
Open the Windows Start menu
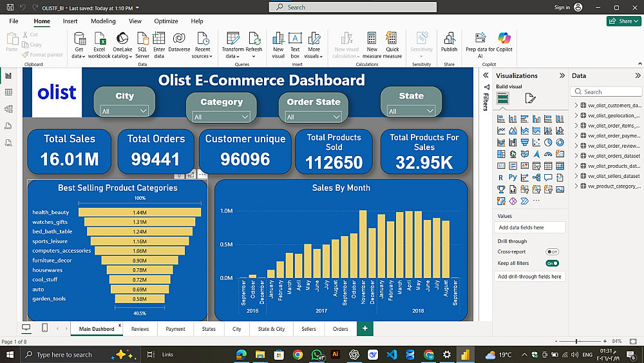click(x=10, y=355)
